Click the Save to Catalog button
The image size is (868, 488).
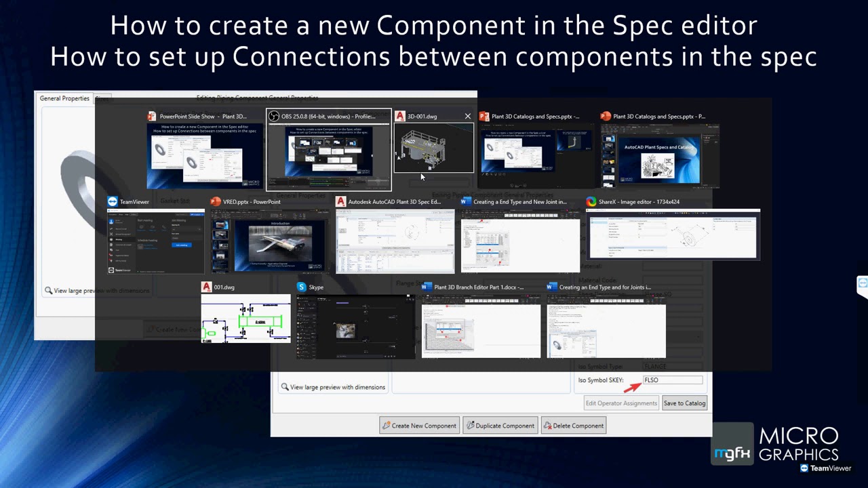[x=684, y=403]
